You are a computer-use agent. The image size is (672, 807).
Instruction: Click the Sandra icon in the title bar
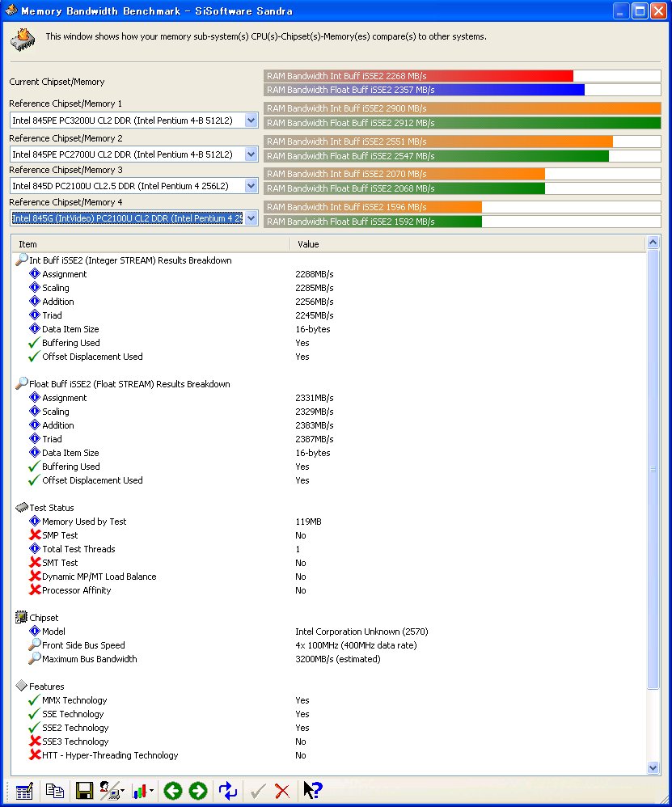click(11, 10)
